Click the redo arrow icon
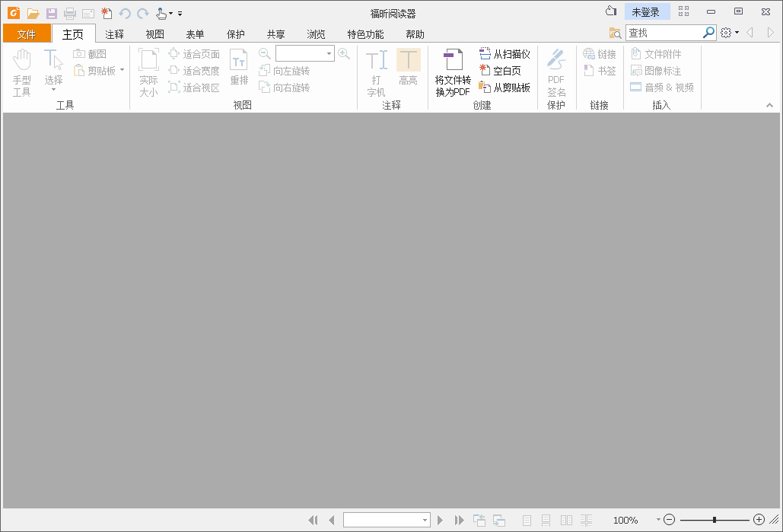 (143, 14)
